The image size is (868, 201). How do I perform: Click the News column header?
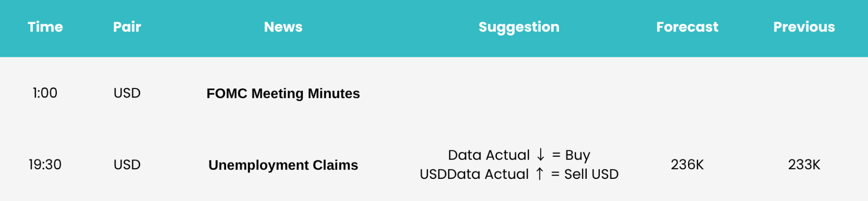[x=283, y=27]
